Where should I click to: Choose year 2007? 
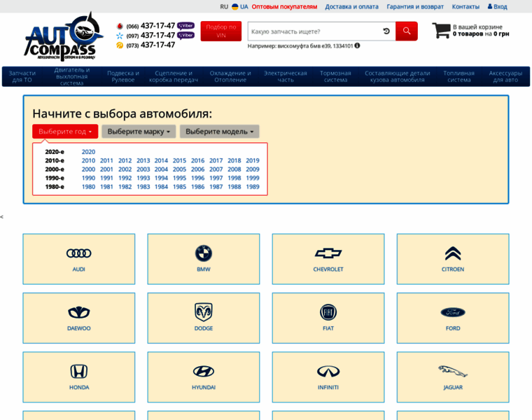216,169
